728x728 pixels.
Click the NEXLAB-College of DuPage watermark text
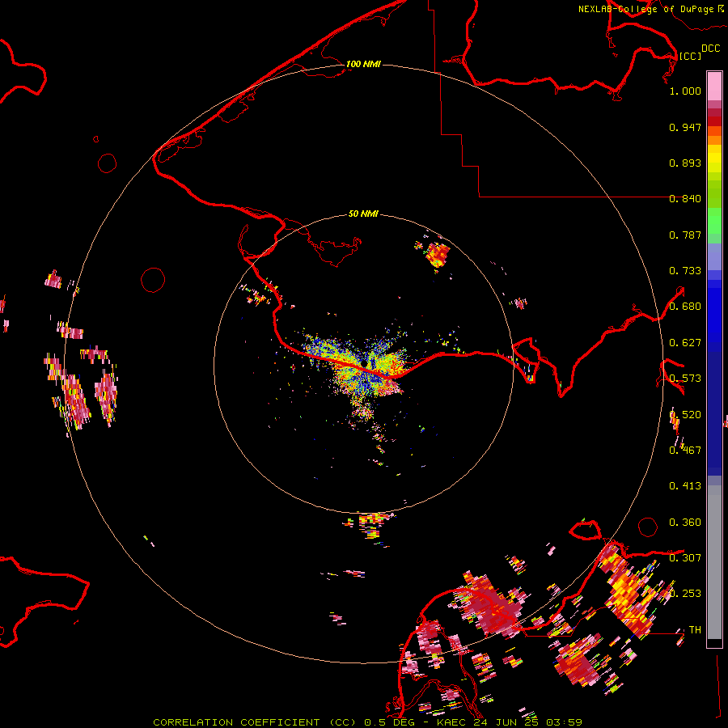pos(646,9)
